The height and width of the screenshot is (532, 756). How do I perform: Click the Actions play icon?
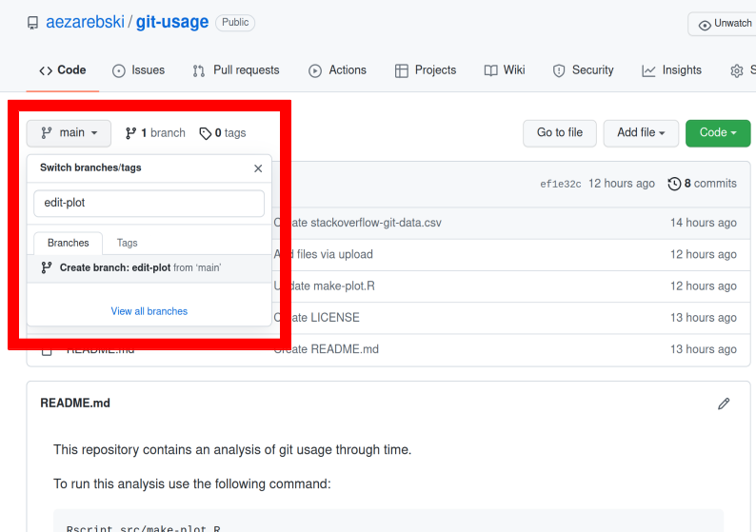(x=315, y=71)
